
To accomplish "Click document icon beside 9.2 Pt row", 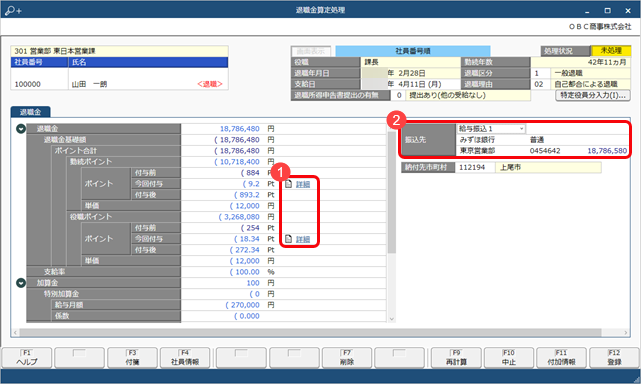I will point(289,184).
